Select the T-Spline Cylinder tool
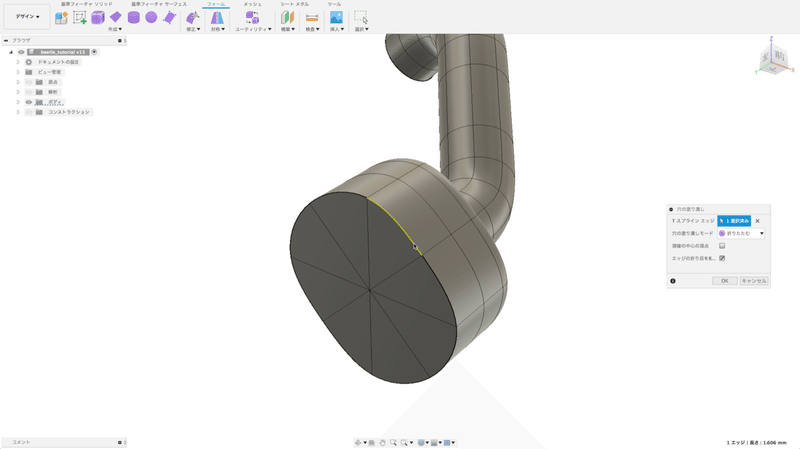Image resolution: width=800 pixels, height=449 pixels. [x=134, y=17]
